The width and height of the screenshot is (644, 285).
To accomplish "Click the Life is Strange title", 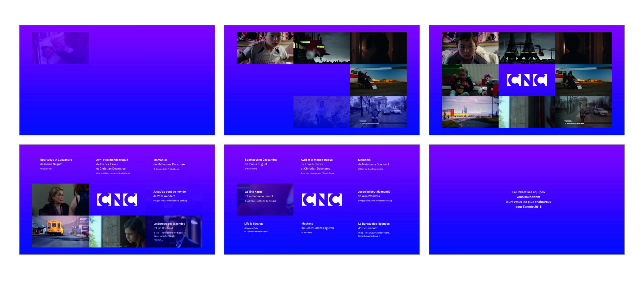I will (254, 224).
